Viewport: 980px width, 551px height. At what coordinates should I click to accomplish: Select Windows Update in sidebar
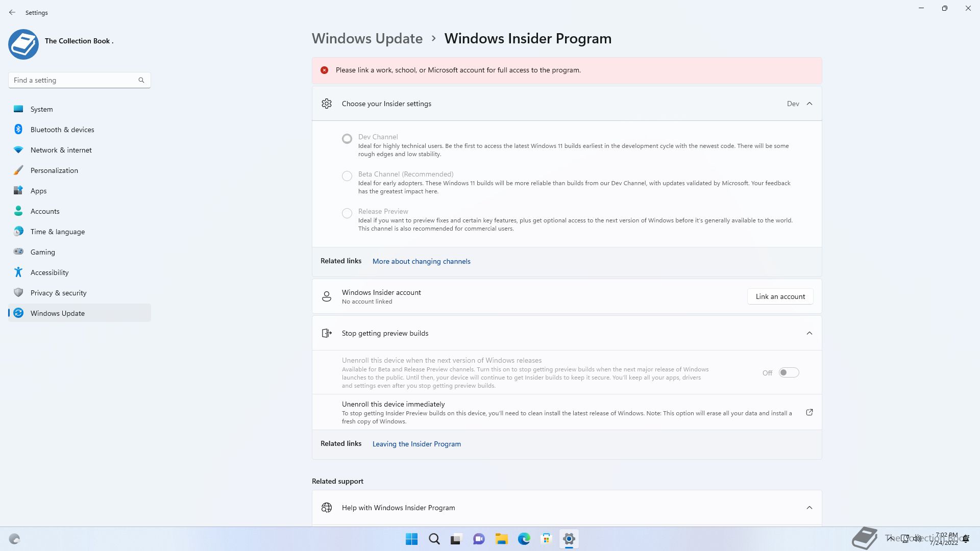coord(80,313)
